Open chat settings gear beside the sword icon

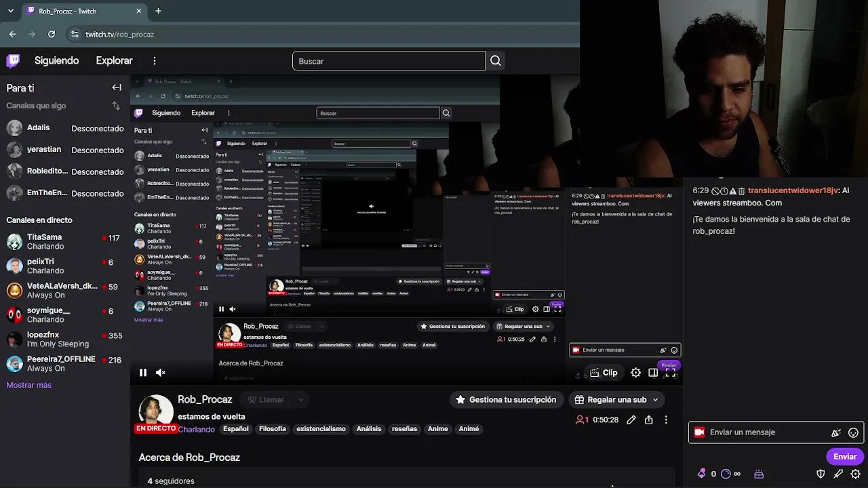pos(856,474)
